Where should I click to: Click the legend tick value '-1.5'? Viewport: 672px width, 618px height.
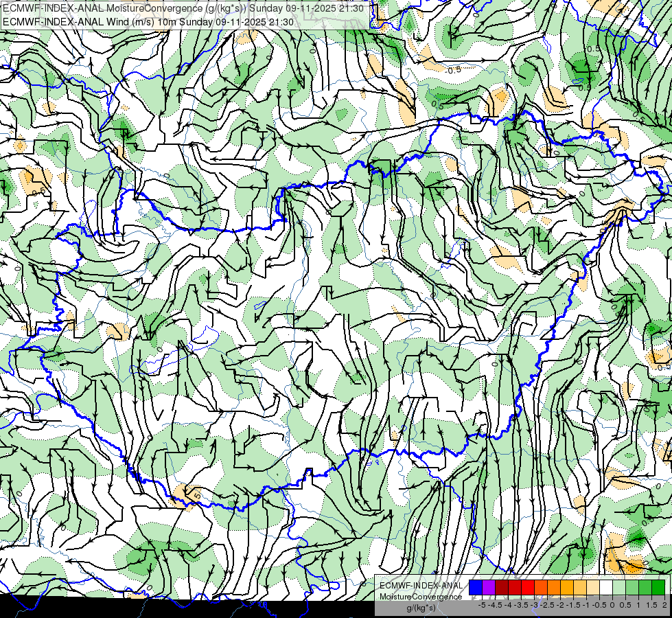[x=573, y=605]
